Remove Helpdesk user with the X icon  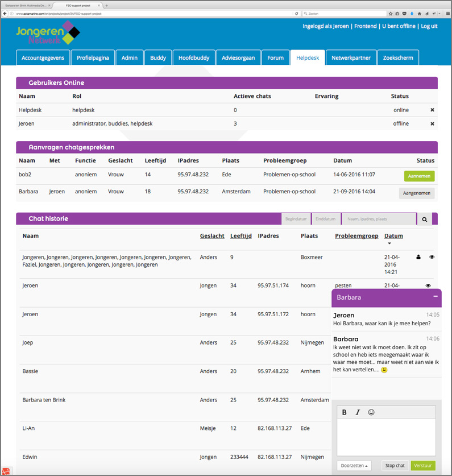[432, 110]
